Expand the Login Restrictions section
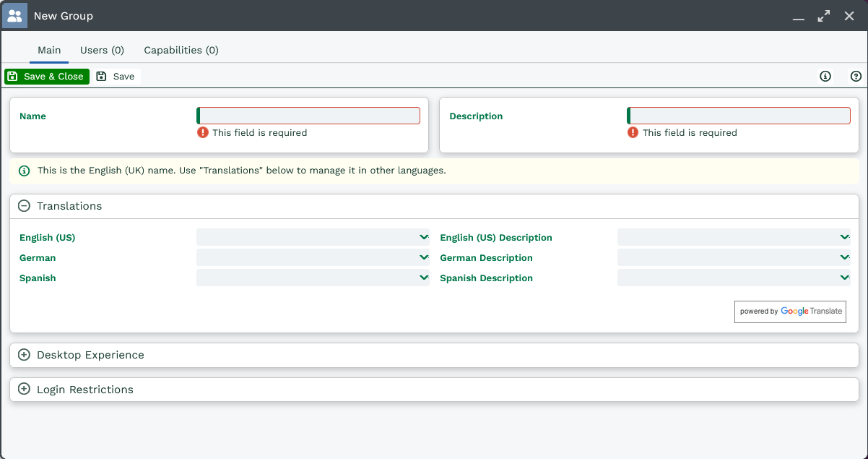868x459 pixels. click(x=24, y=390)
